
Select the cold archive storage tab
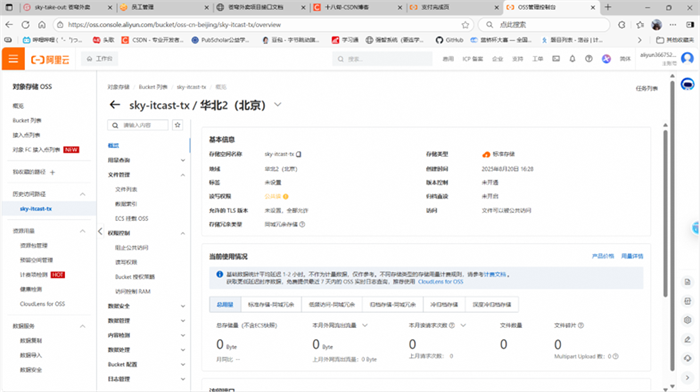click(444, 304)
